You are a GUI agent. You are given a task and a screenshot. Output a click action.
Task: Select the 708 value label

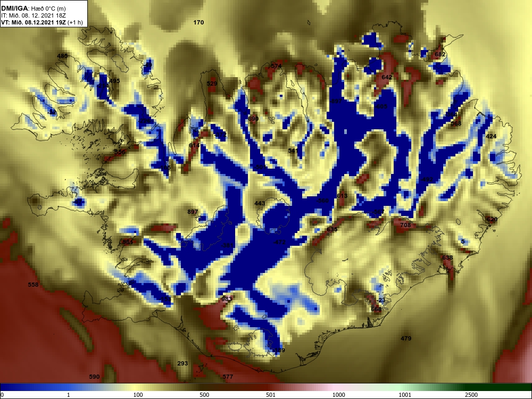tap(405, 225)
